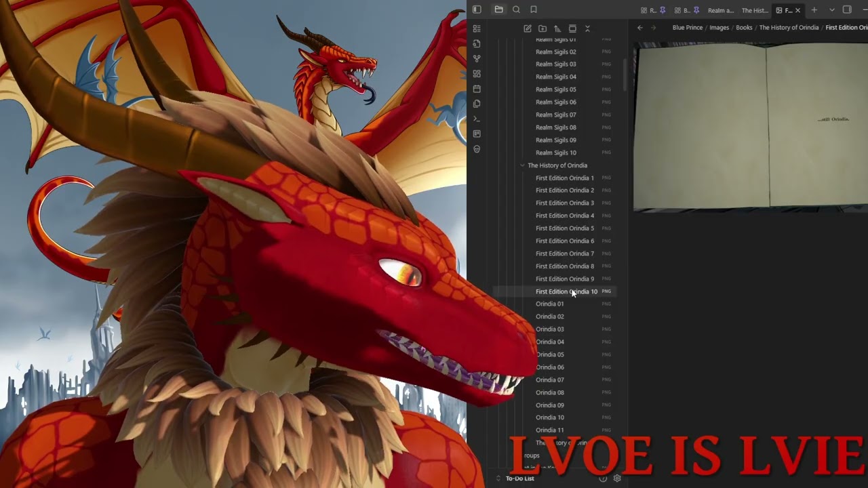
Task: Open the search magnifier icon
Action: coord(516,9)
